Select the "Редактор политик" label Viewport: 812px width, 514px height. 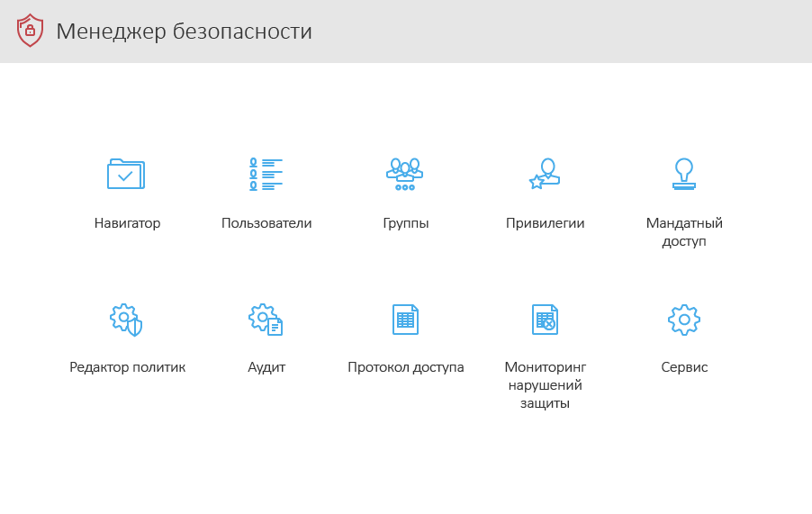tap(127, 367)
